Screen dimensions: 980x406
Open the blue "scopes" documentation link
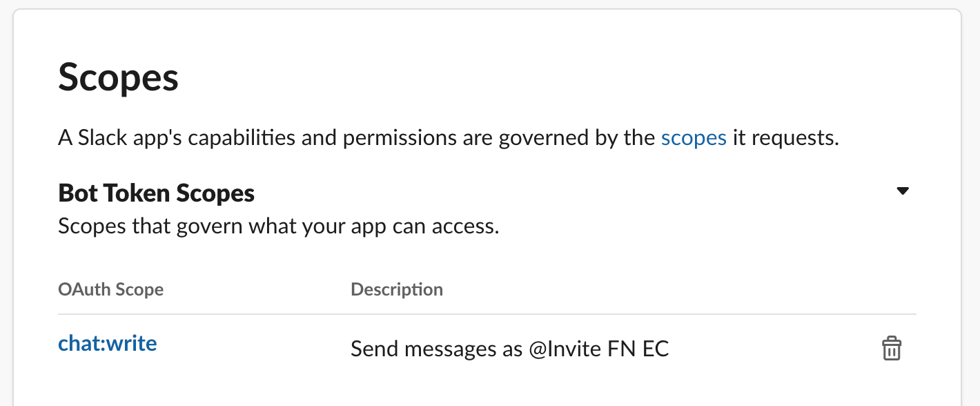click(x=694, y=137)
